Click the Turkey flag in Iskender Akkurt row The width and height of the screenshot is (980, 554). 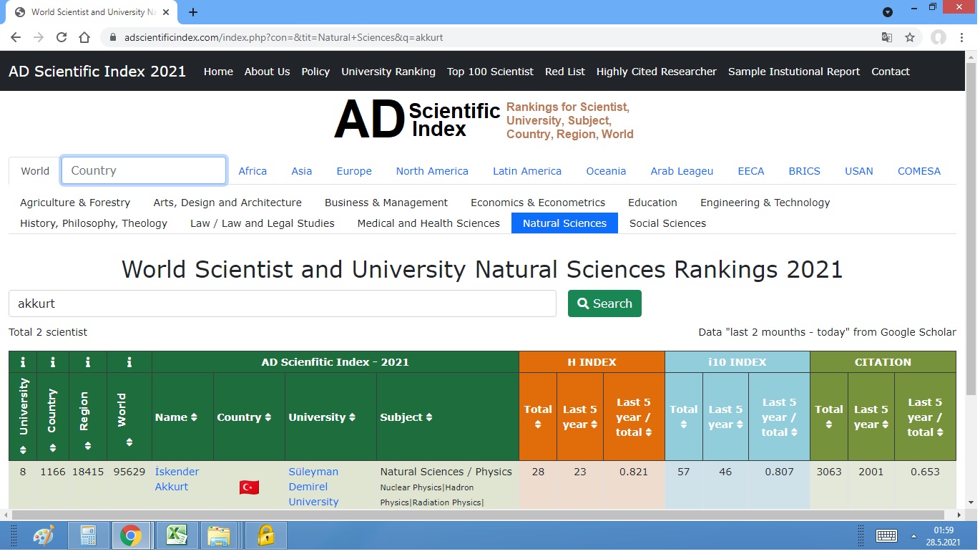[x=249, y=487]
